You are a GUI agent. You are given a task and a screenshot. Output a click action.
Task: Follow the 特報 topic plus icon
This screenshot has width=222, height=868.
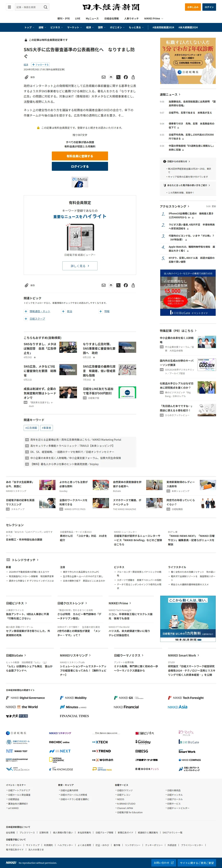click(100, 311)
